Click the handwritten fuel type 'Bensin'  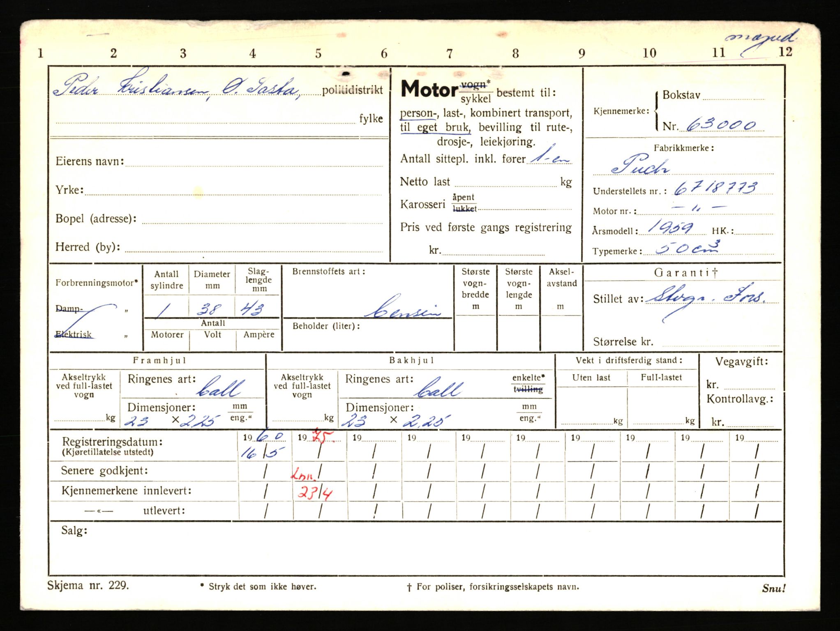coord(404,308)
